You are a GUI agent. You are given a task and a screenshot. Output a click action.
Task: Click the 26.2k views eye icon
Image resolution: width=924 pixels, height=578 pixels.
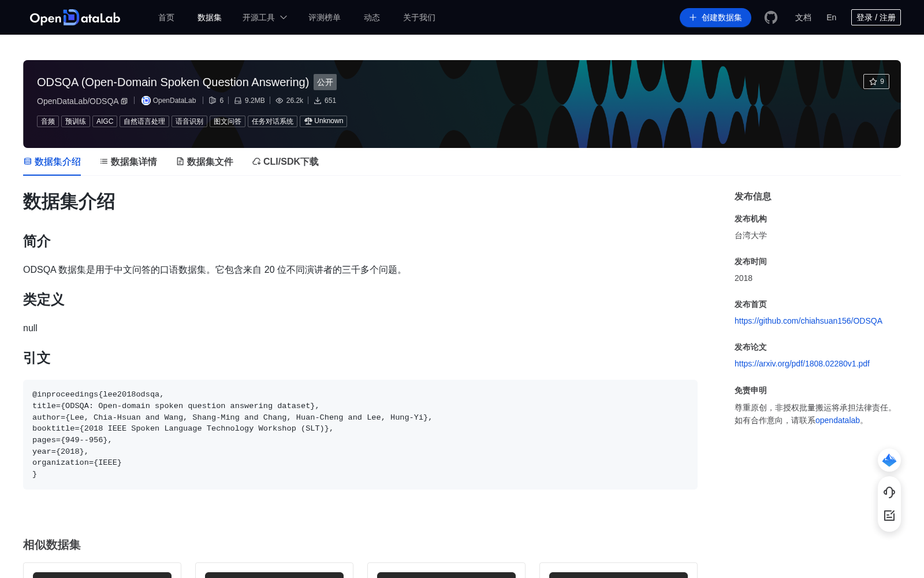pyautogui.click(x=280, y=101)
